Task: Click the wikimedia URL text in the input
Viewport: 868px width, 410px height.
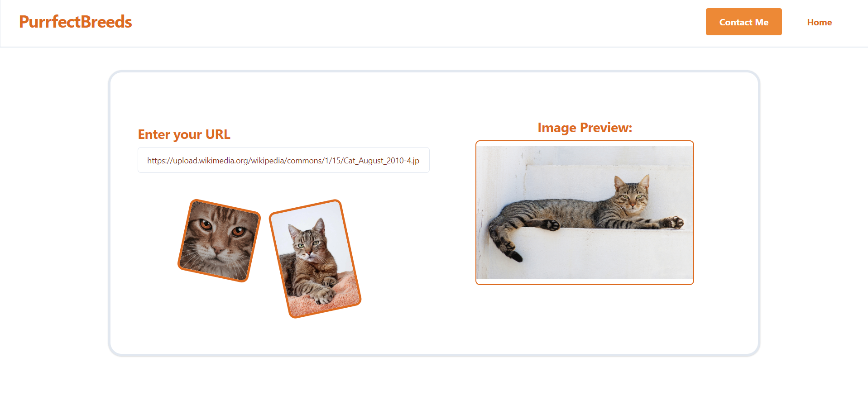Action: click(283, 161)
